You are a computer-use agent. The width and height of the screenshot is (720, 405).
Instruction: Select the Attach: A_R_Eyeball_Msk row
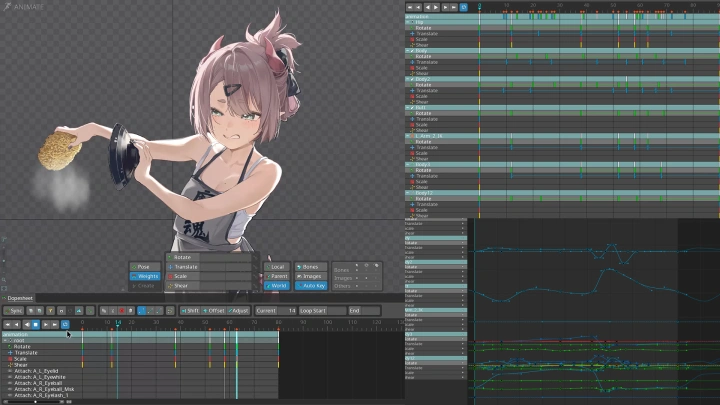(x=44, y=389)
